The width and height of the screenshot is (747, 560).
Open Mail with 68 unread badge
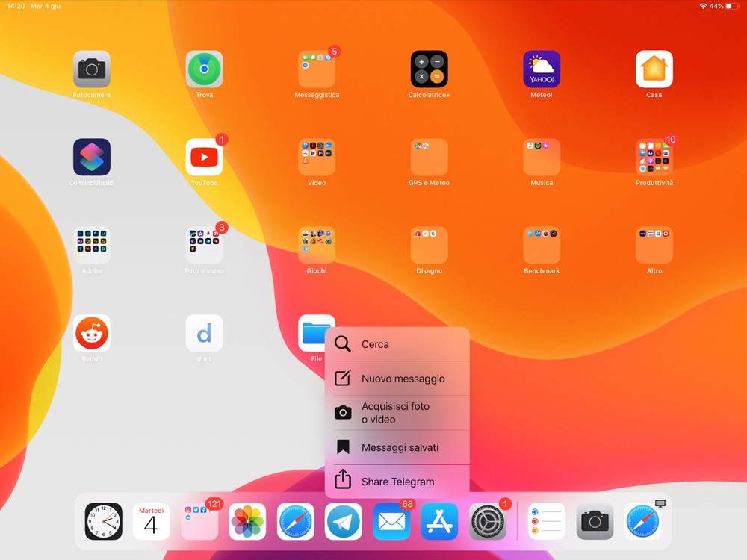pos(391,521)
